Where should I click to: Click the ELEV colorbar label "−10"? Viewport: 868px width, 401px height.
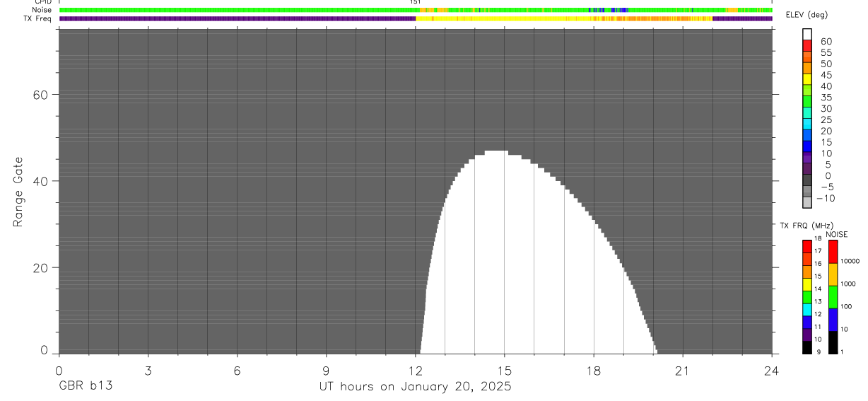tap(824, 199)
